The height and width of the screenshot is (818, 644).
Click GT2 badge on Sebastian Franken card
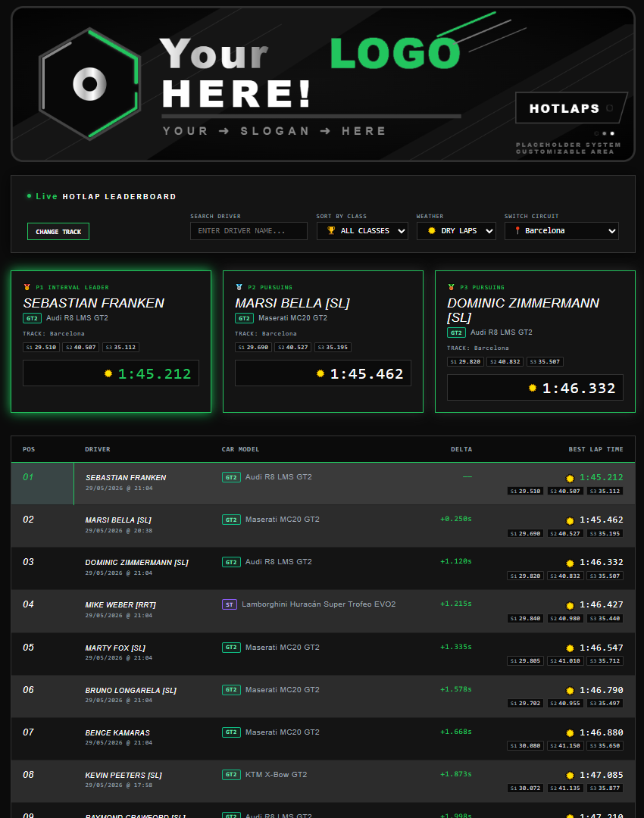point(32,318)
